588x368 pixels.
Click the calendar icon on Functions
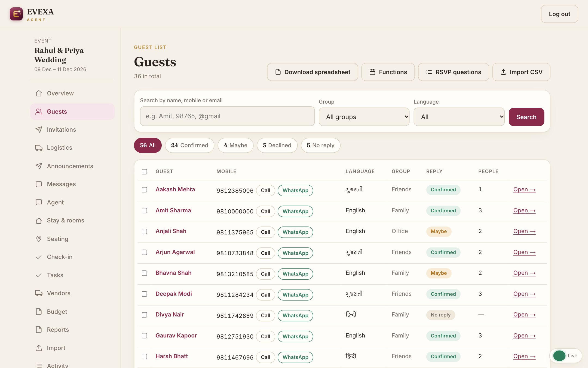click(372, 72)
